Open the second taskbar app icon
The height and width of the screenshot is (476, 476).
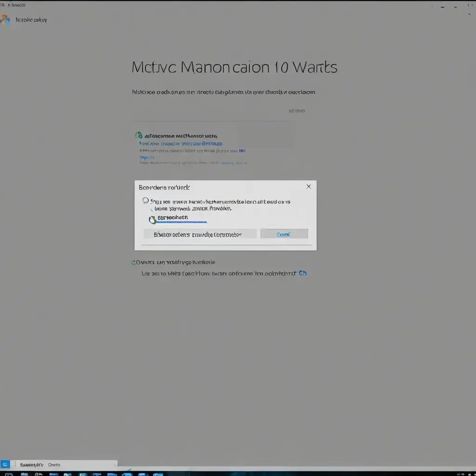pyautogui.click(x=24, y=474)
